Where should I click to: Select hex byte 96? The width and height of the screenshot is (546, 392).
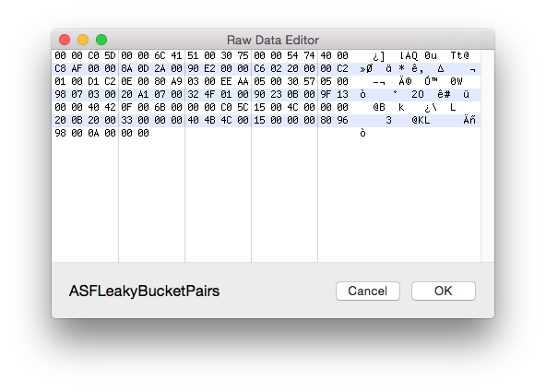[x=343, y=120]
